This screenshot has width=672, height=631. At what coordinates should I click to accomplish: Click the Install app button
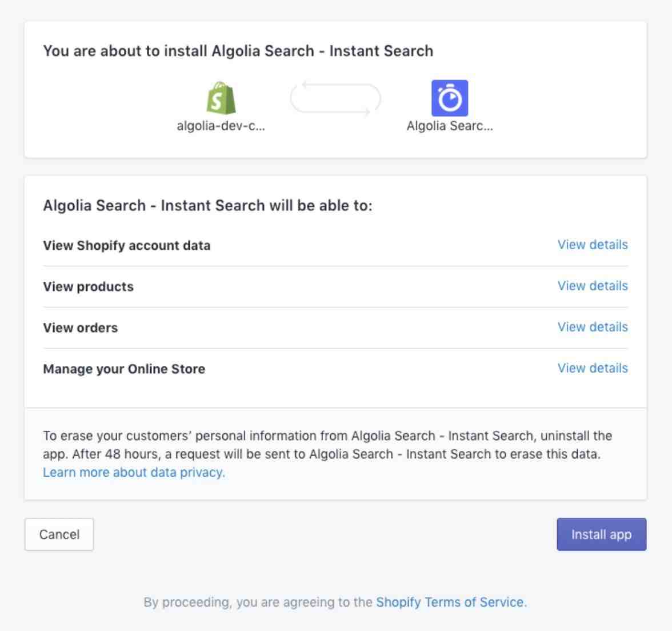[x=601, y=534]
